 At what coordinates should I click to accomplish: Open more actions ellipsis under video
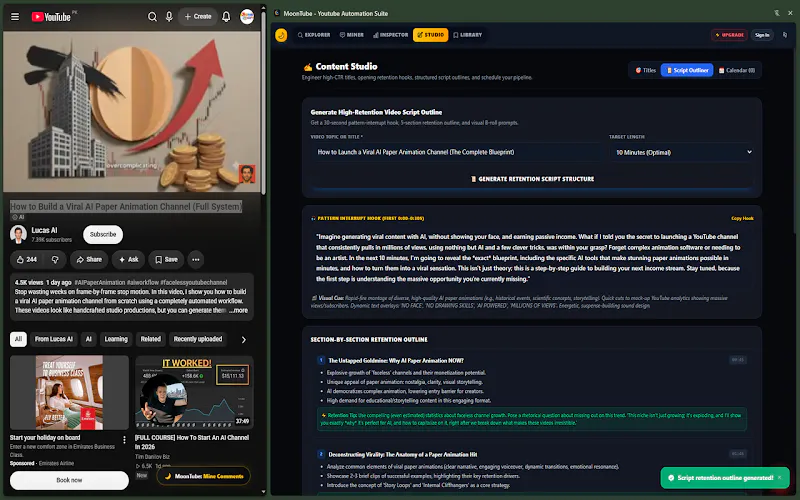pyautogui.click(x=195, y=259)
